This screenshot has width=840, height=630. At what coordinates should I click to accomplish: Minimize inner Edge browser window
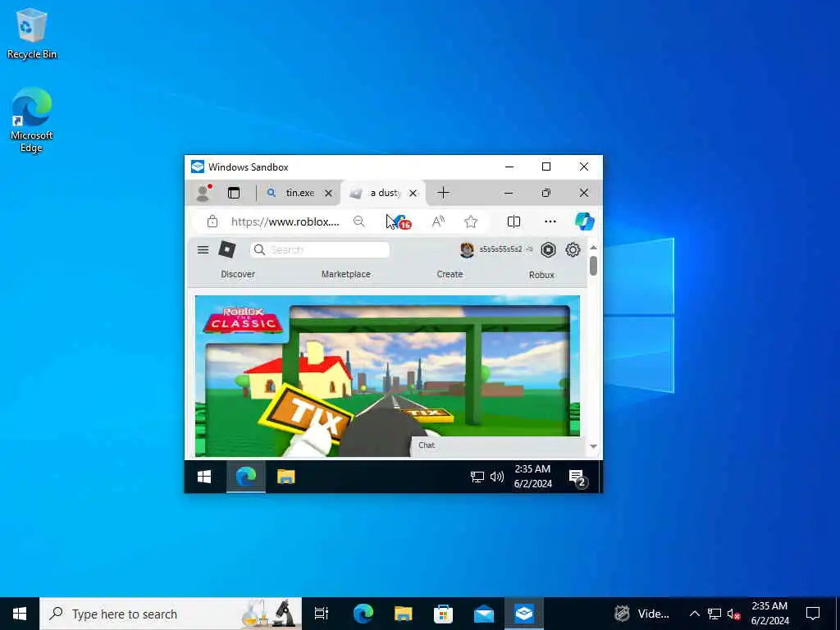[x=509, y=193]
